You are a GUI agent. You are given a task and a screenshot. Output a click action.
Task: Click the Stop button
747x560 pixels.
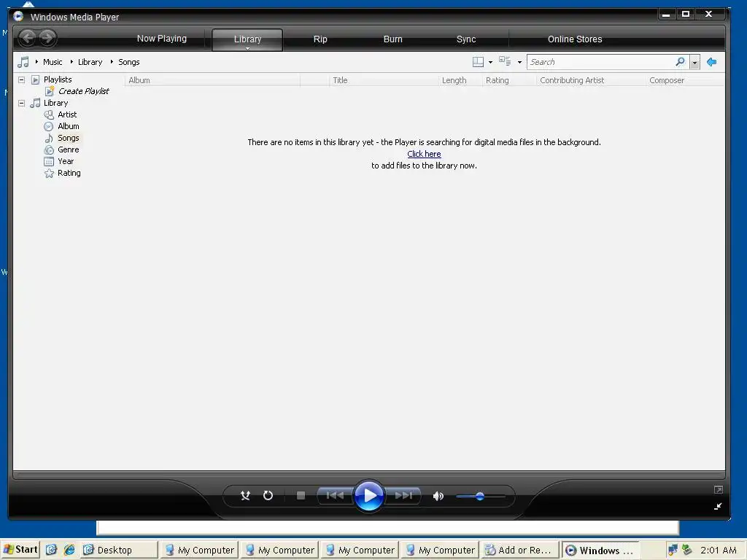(x=301, y=496)
